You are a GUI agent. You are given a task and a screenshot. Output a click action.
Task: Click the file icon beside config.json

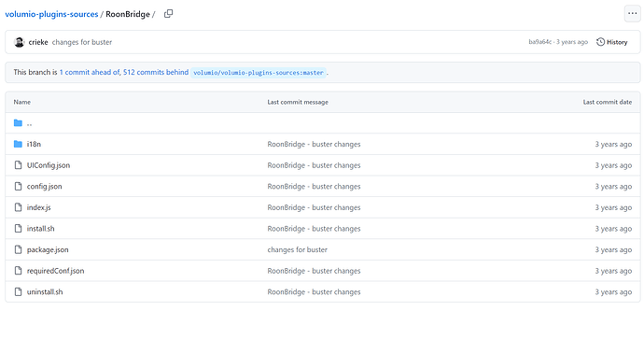pos(18,186)
